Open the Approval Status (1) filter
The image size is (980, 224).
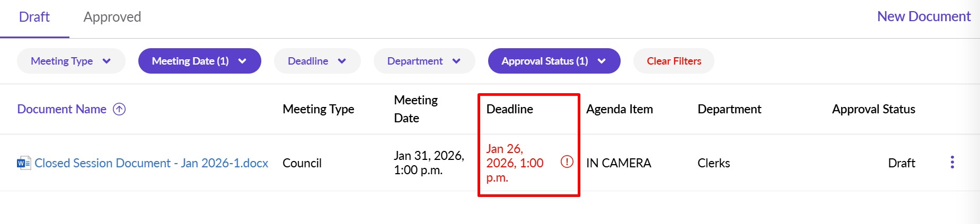[554, 61]
